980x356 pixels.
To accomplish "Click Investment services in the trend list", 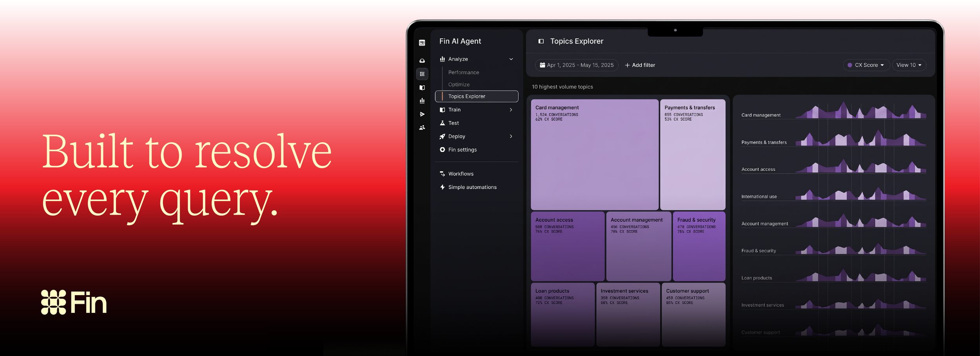I will (762, 305).
